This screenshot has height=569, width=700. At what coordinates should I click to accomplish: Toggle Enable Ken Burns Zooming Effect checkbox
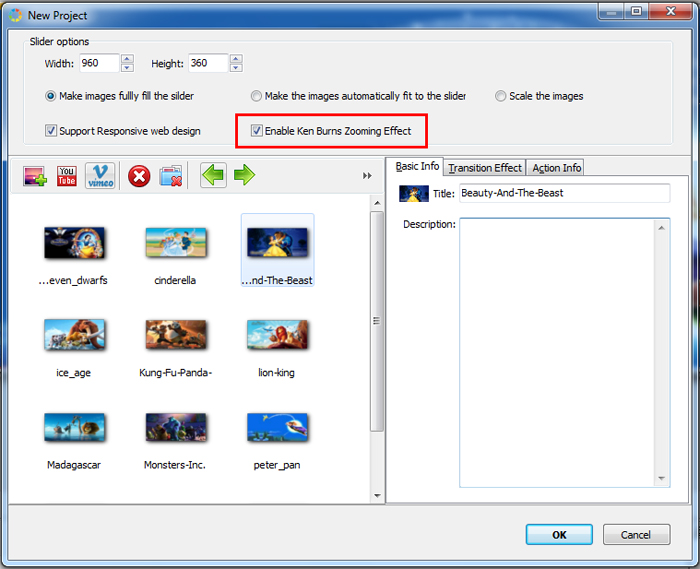click(x=257, y=131)
